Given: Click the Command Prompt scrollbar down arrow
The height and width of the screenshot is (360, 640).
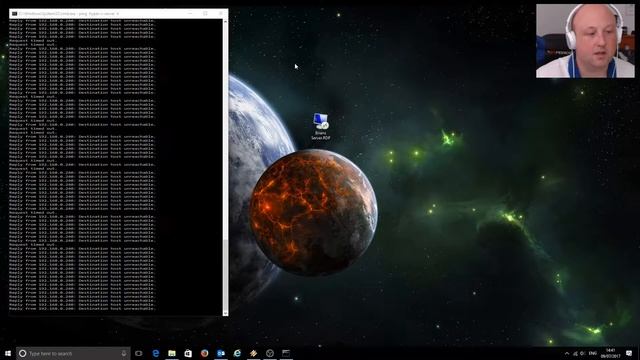Looking at the screenshot, I should coord(225,313).
